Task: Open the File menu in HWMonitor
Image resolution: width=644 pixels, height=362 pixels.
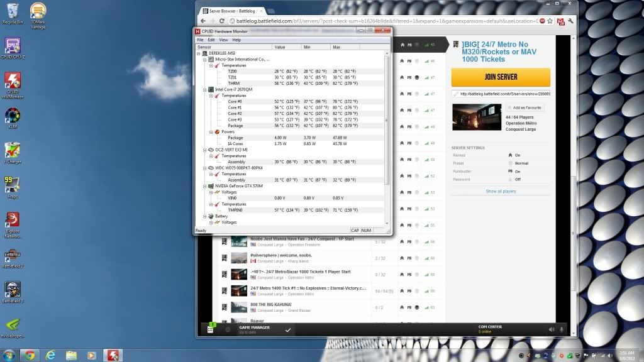Action: pyautogui.click(x=200, y=40)
